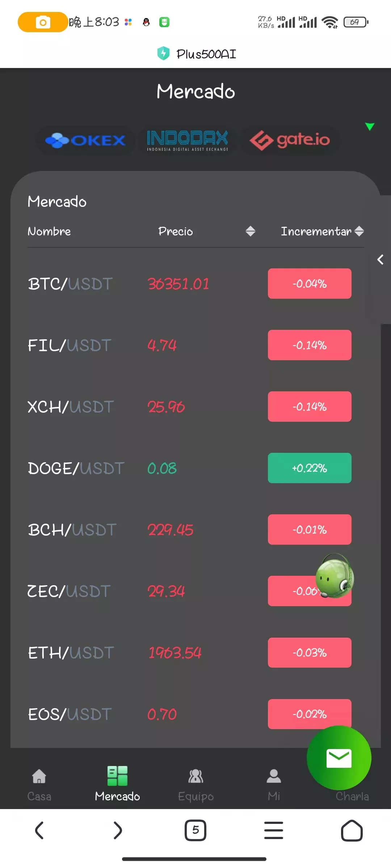The width and height of the screenshot is (391, 868).
Task: Open browser tabs counter showing 5
Action: point(195,830)
